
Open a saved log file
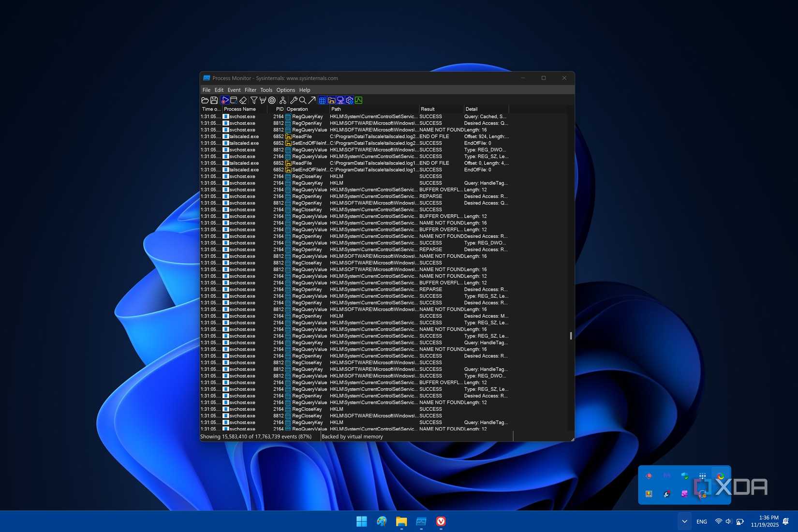(x=205, y=100)
